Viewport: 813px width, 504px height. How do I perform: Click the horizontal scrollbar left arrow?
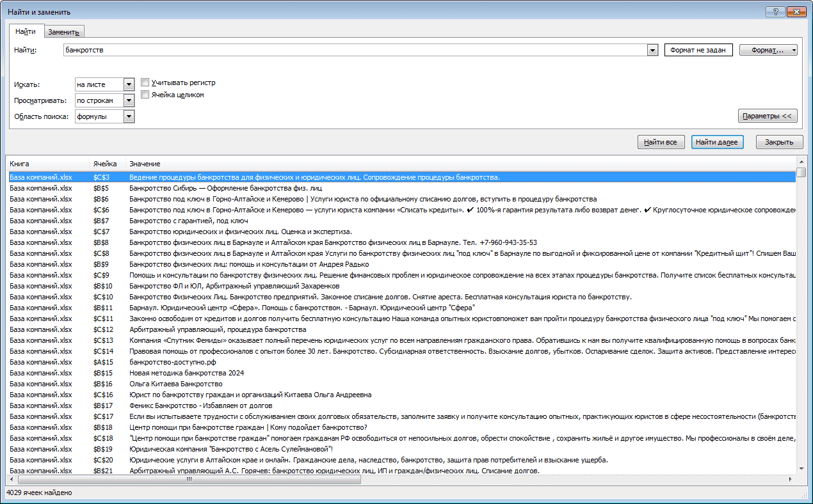[12, 479]
